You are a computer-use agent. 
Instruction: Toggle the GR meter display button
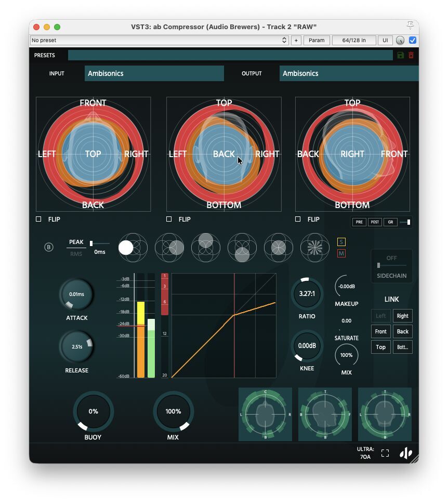(390, 222)
